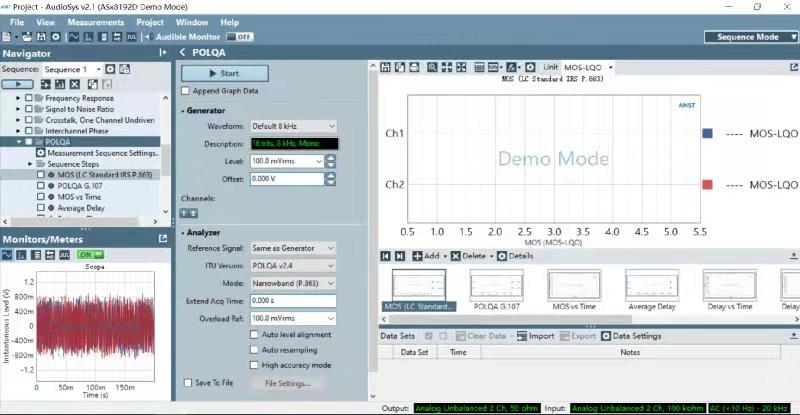Open the Measurements menu
Viewport: 800px width, 415px height.
click(x=96, y=21)
